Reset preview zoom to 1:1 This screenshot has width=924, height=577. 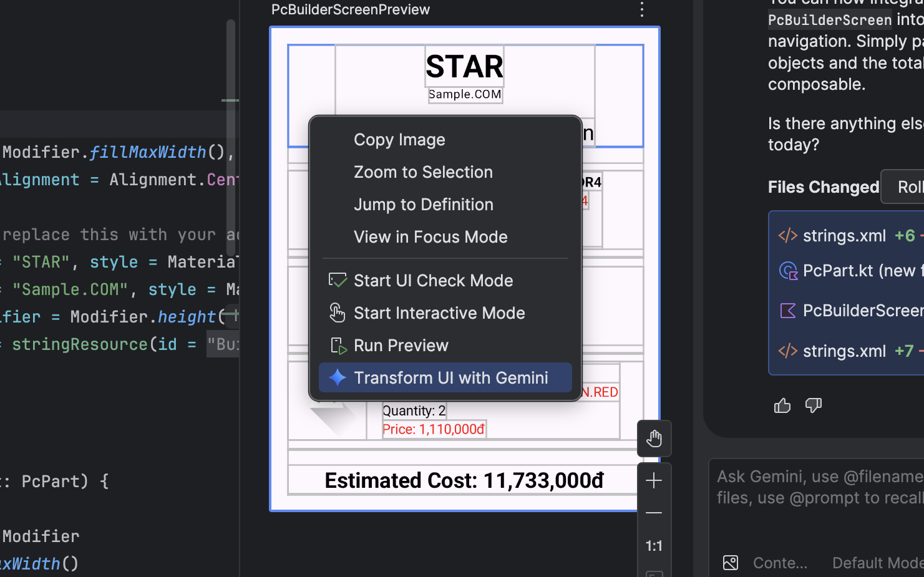click(654, 546)
